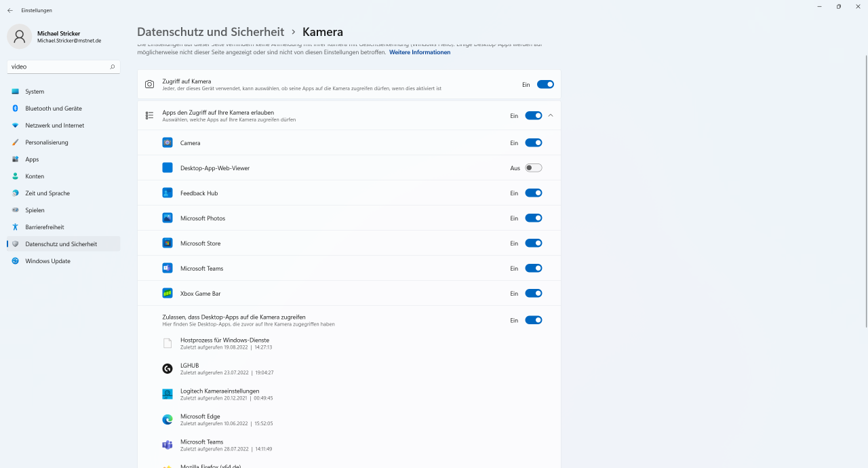The image size is (868, 468).
Task: Turn off Xbox Game Bar camera toggle
Action: point(534,294)
